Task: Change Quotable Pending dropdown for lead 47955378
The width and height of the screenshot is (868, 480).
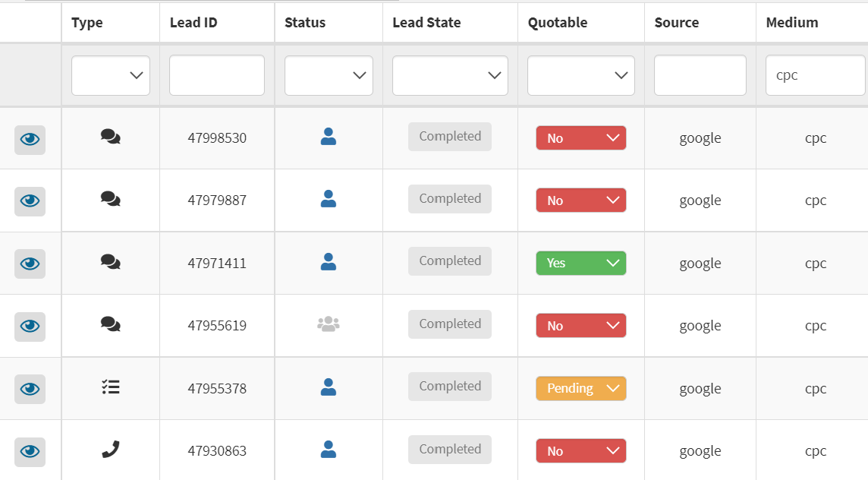Action: point(581,388)
